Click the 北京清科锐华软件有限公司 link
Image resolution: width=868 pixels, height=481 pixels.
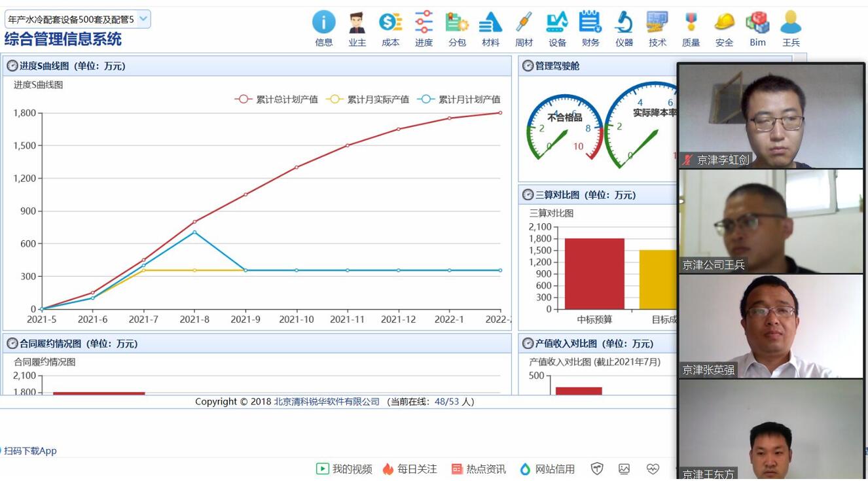327,402
